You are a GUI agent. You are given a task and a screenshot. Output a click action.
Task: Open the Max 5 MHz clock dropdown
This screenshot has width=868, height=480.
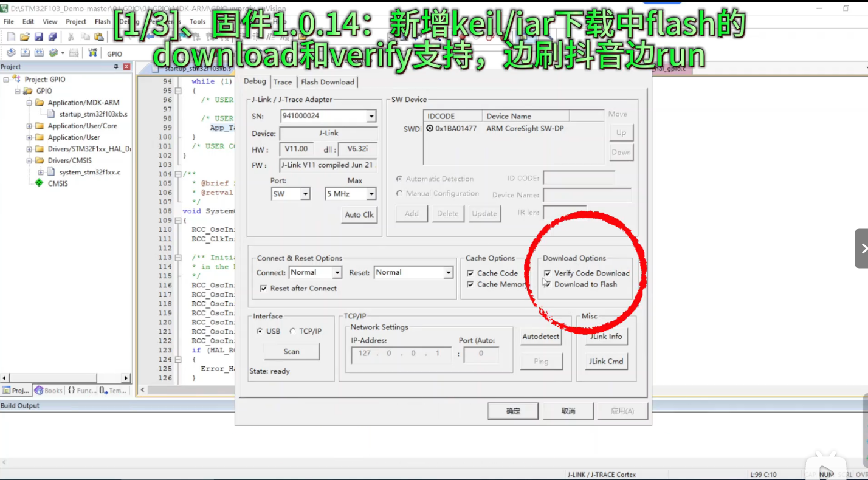pos(371,194)
